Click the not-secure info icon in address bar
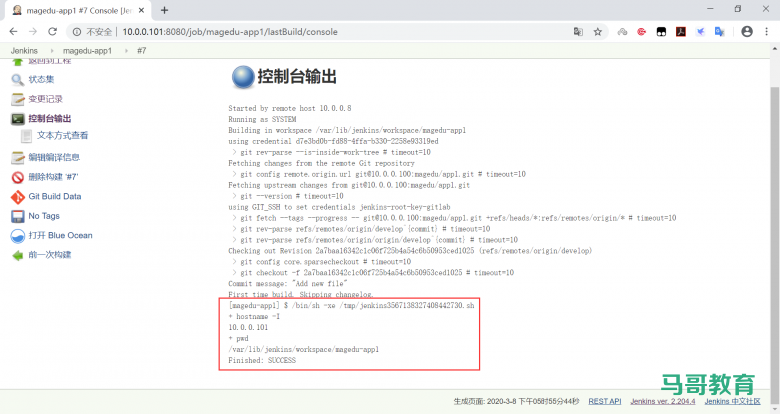This screenshot has height=414, width=780. [77, 32]
